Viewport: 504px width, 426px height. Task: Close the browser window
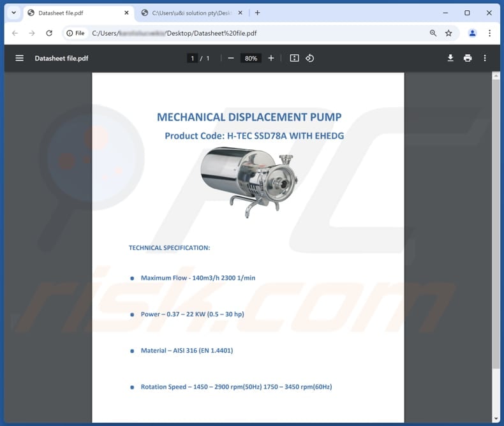pos(489,13)
